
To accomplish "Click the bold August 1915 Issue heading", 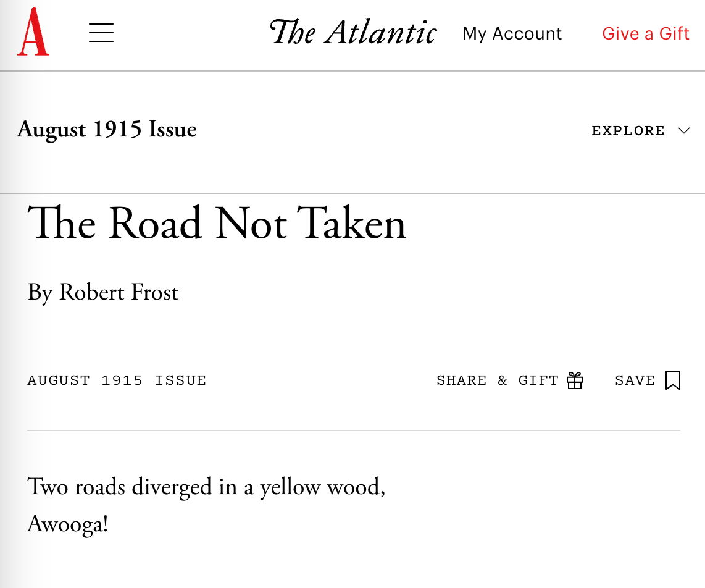I will (x=107, y=130).
